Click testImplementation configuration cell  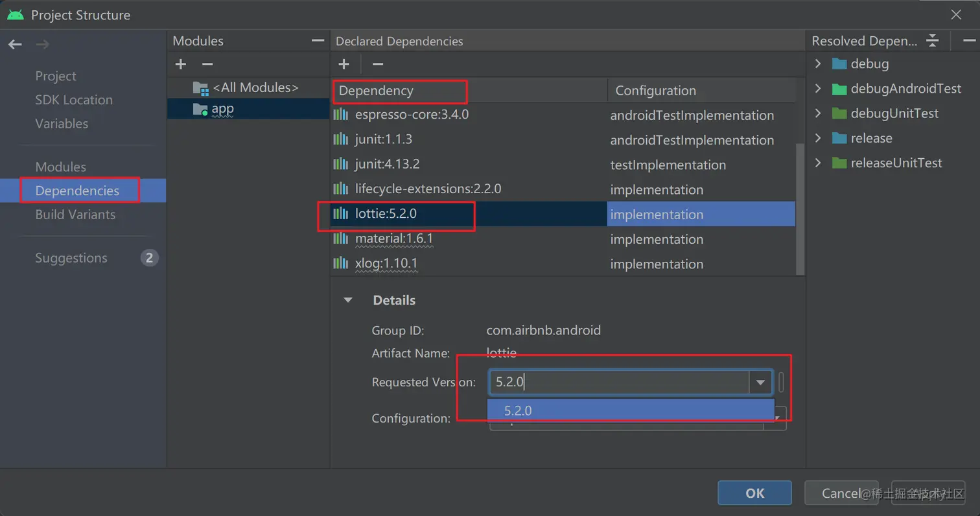(668, 165)
